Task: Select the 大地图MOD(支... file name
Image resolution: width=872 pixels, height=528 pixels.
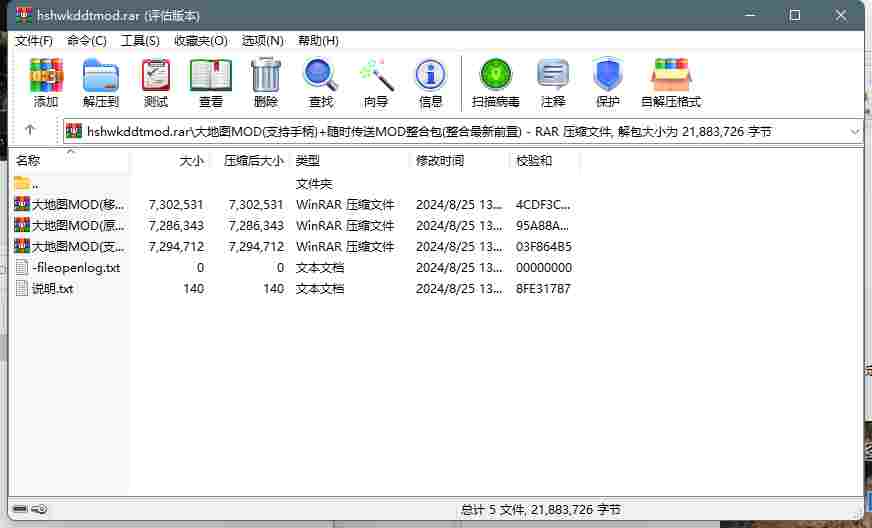Action: pos(78,246)
